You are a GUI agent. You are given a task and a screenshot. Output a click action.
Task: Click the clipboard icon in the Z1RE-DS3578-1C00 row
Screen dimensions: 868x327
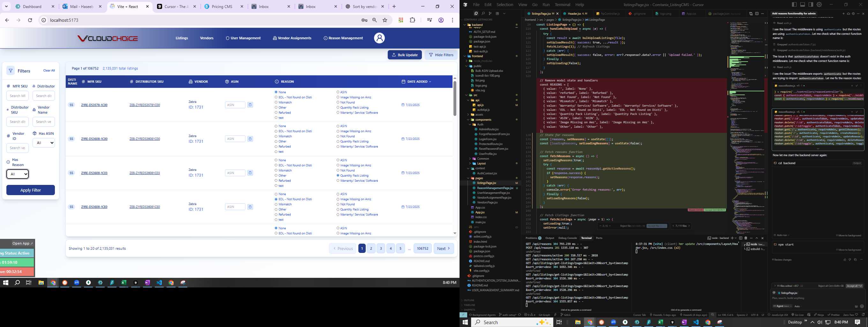pos(250,105)
